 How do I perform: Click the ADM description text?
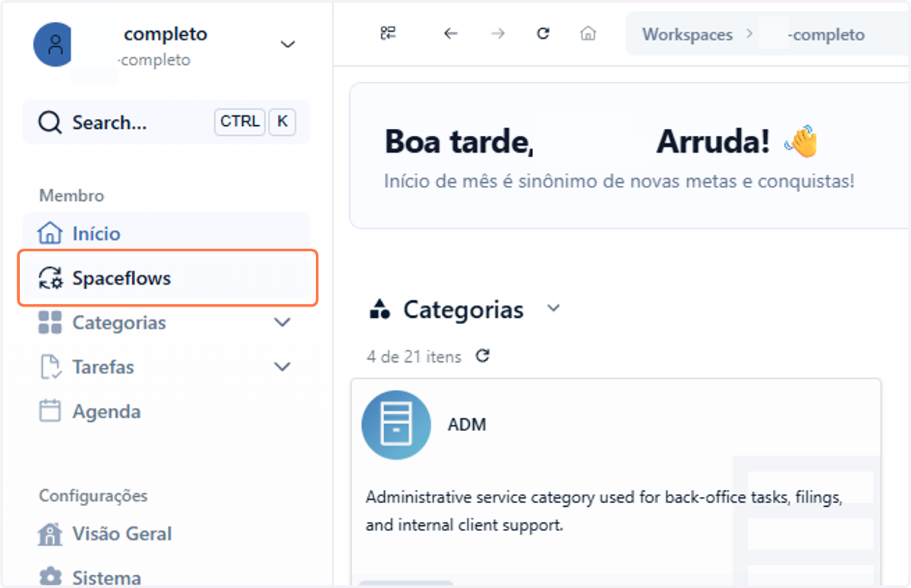[604, 511]
